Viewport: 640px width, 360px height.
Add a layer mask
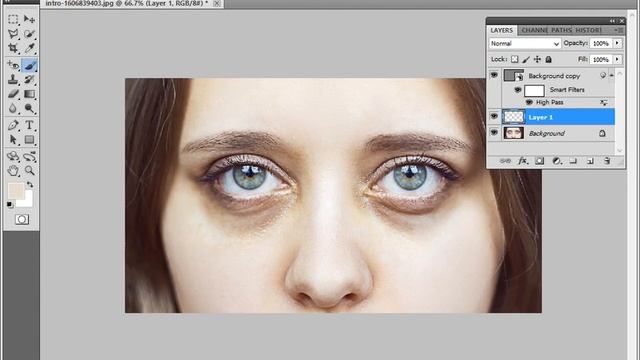coord(539,161)
